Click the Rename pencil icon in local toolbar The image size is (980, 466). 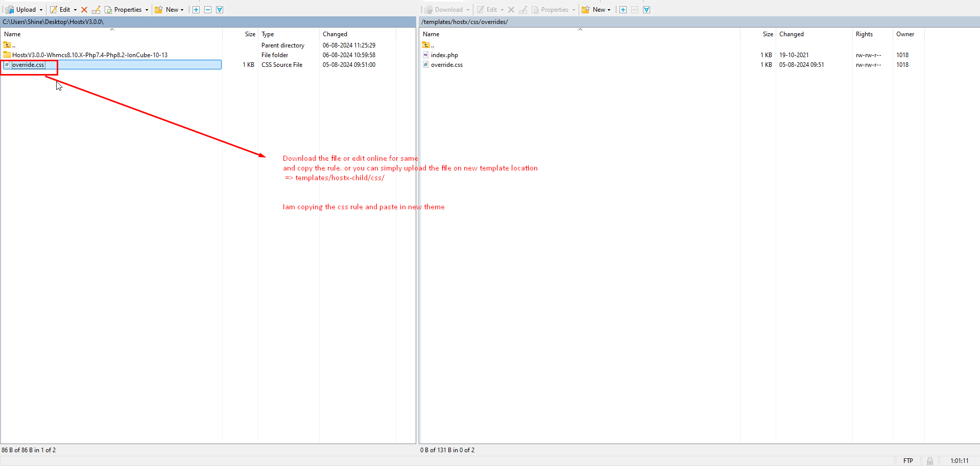[x=96, y=10]
